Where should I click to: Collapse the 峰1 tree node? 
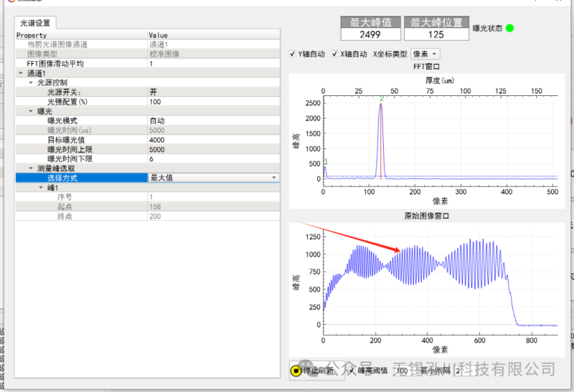41,187
